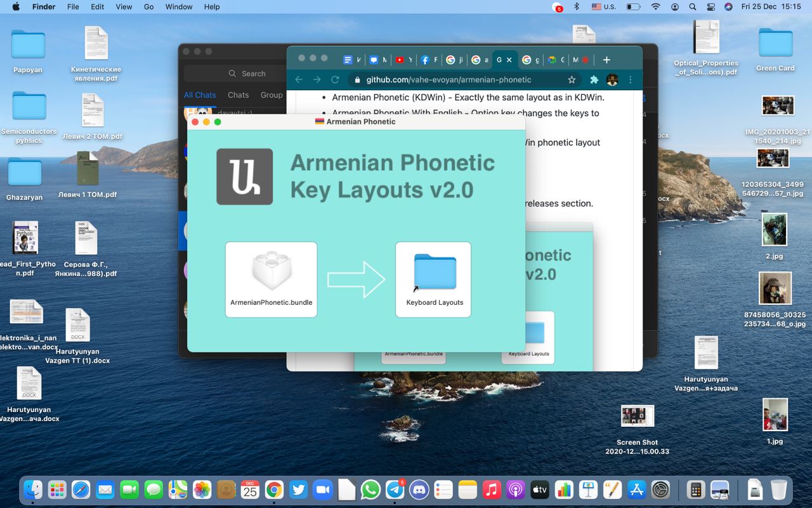This screenshot has height=508, width=812.
Task: Open System Preferences from the Dock
Action: click(660, 490)
